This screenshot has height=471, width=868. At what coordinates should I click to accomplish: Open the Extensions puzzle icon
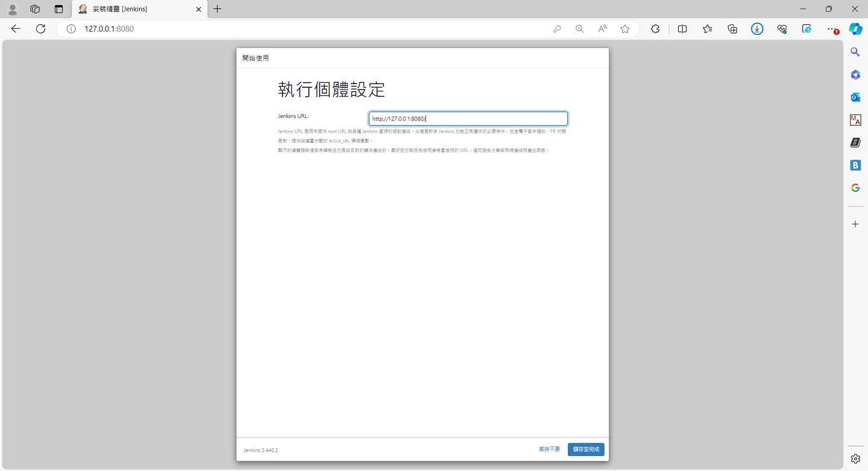coord(655,28)
